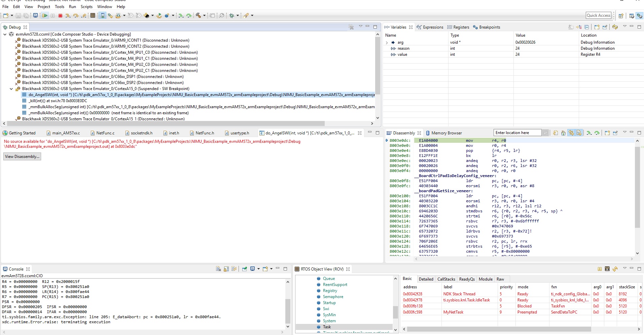Click the build hammer icon
The width and height of the screenshot is (644, 335).
point(198,15)
